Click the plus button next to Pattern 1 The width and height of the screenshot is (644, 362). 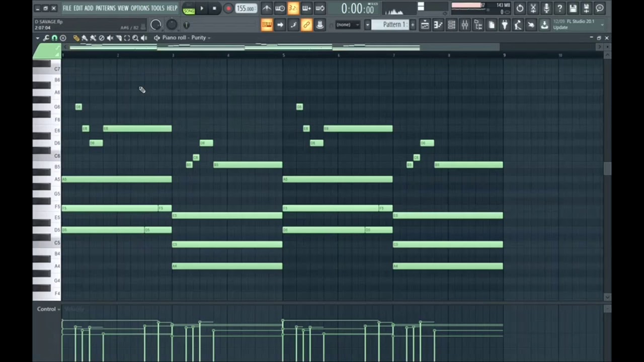[x=413, y=25]
